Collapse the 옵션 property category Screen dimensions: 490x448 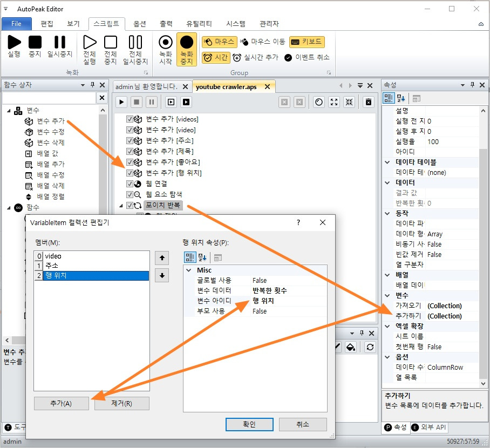click(x=387, y=357)
